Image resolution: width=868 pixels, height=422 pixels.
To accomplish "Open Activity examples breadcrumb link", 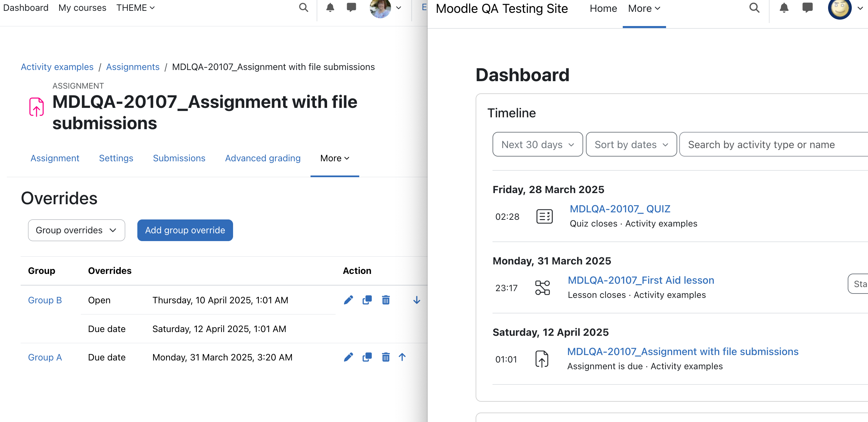I will pos(57,67).
